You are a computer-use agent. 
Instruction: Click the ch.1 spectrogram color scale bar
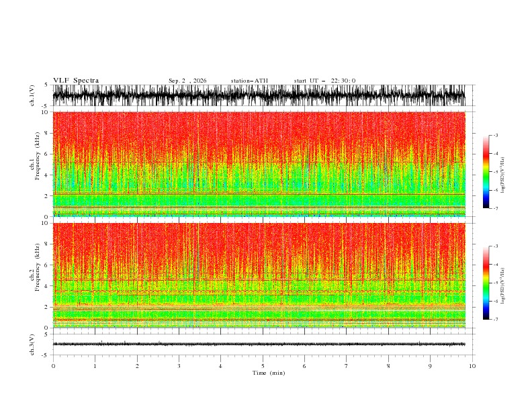coord(486,172)
